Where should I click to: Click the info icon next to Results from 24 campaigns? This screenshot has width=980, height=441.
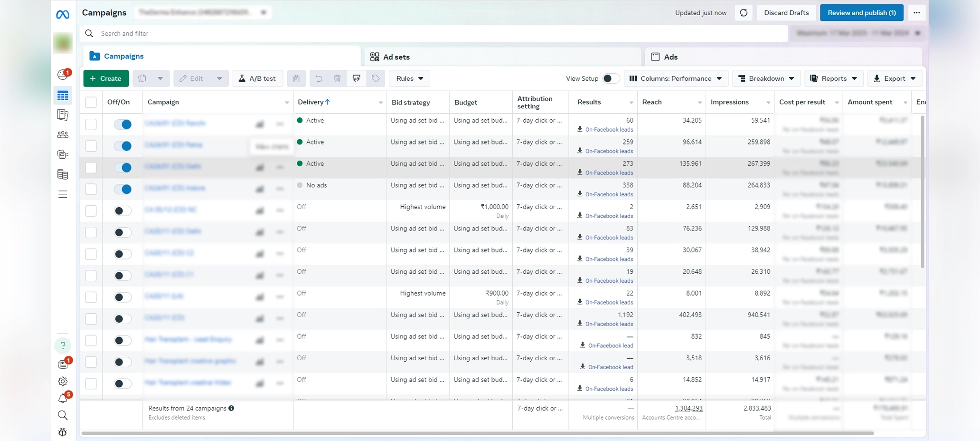(231, 408)
